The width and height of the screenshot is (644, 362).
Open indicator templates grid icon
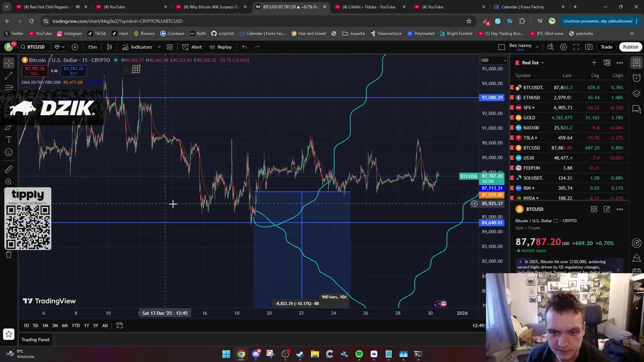tap(170, 47)
